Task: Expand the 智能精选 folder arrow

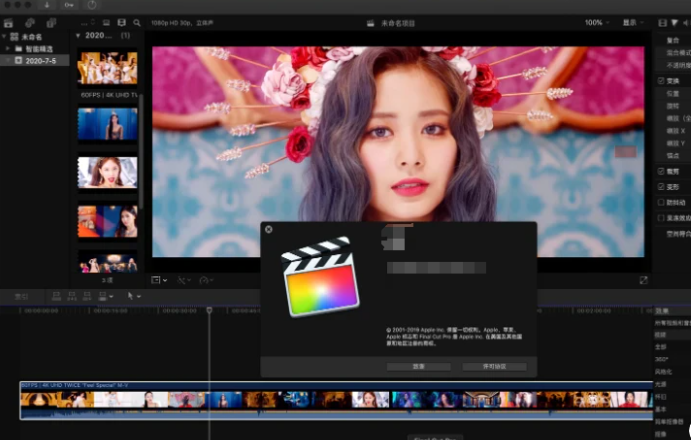Action: 8,48
